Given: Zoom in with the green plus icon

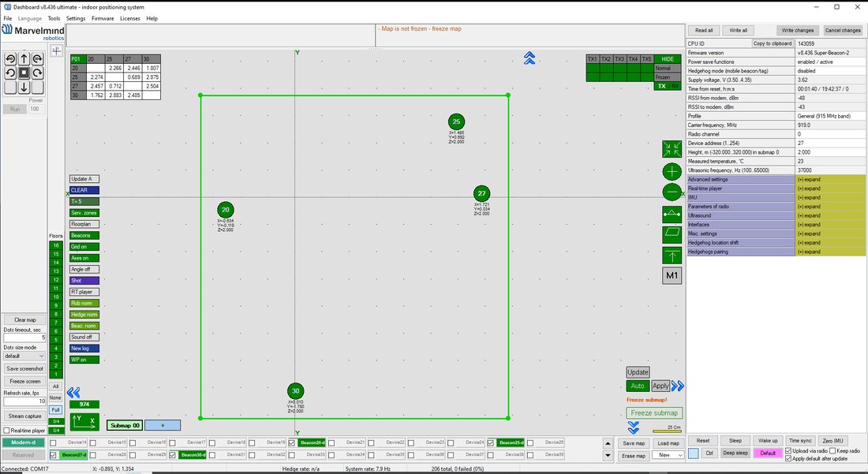Looking at the screenshot, I should coord(672,171).
